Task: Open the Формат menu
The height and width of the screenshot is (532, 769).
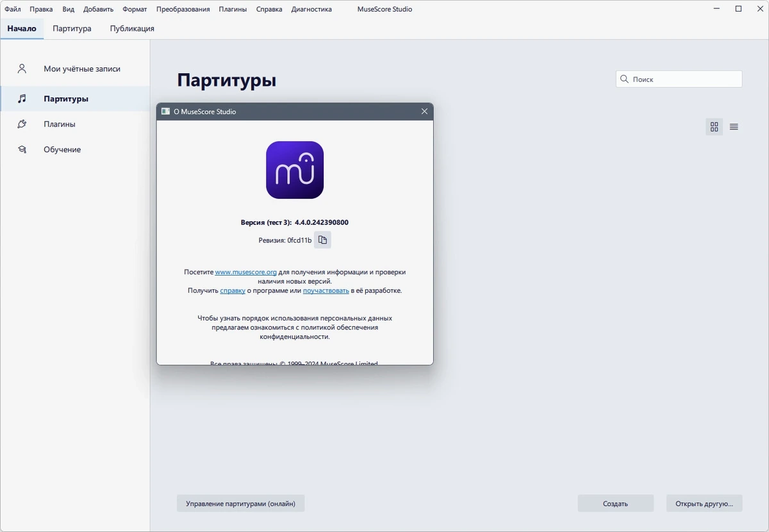Action: pos(135,10)
